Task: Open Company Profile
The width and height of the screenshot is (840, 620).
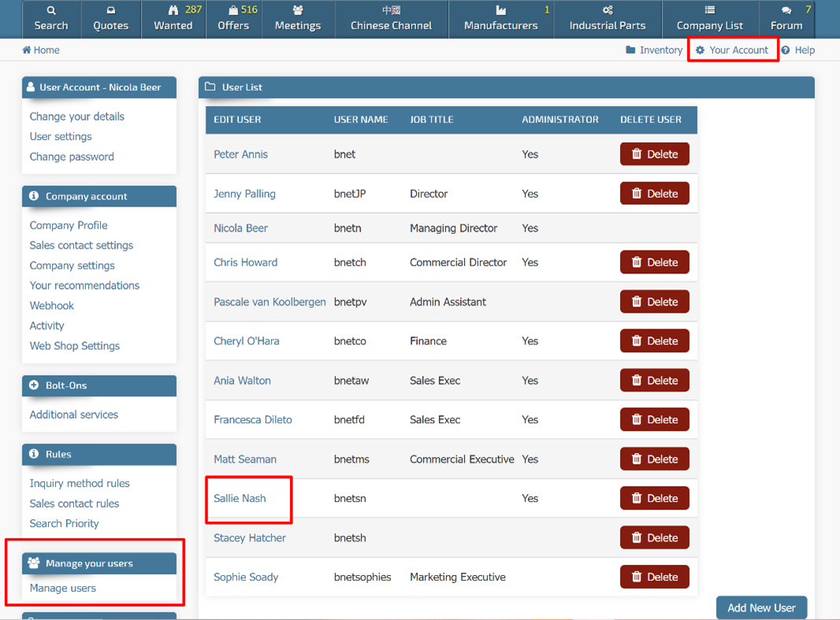Action: [69, 225]
